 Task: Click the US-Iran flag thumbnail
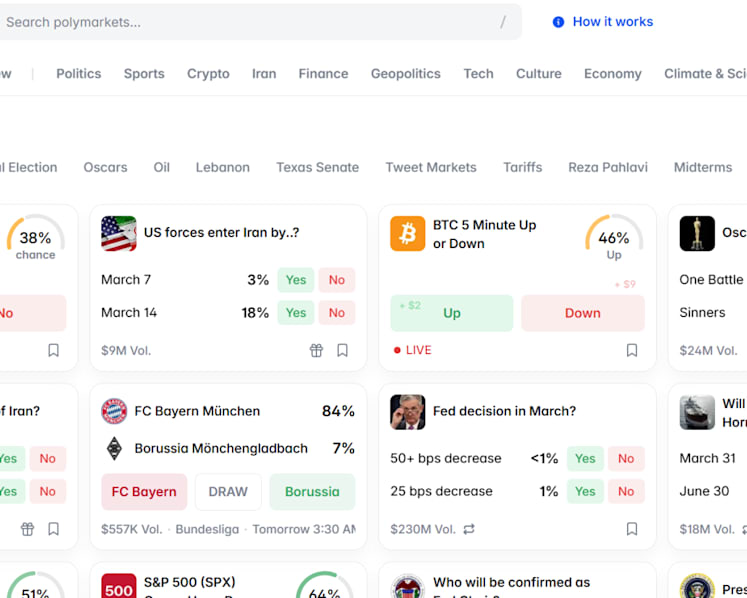pyautogui.click(x=119, y=233)
